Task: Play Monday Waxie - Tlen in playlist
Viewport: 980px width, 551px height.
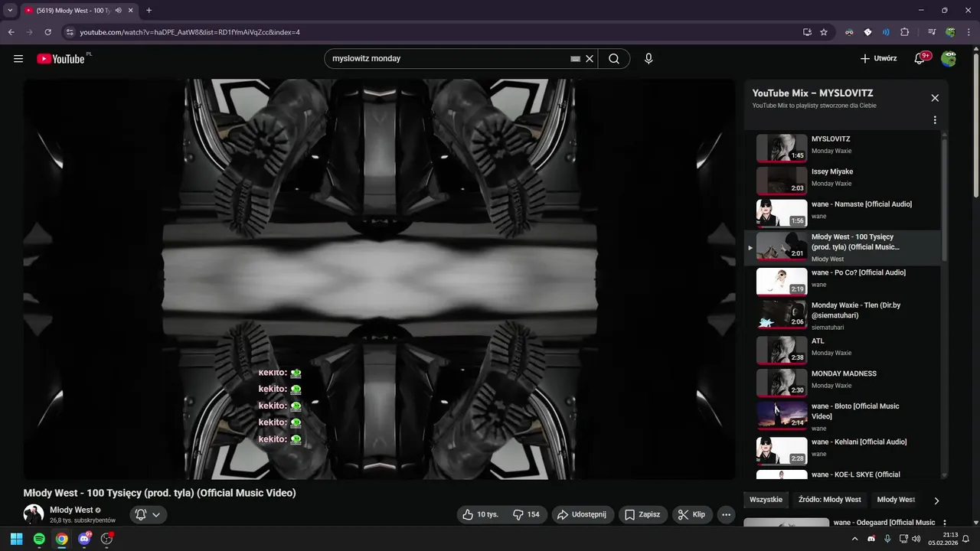Action: [842, 315]
